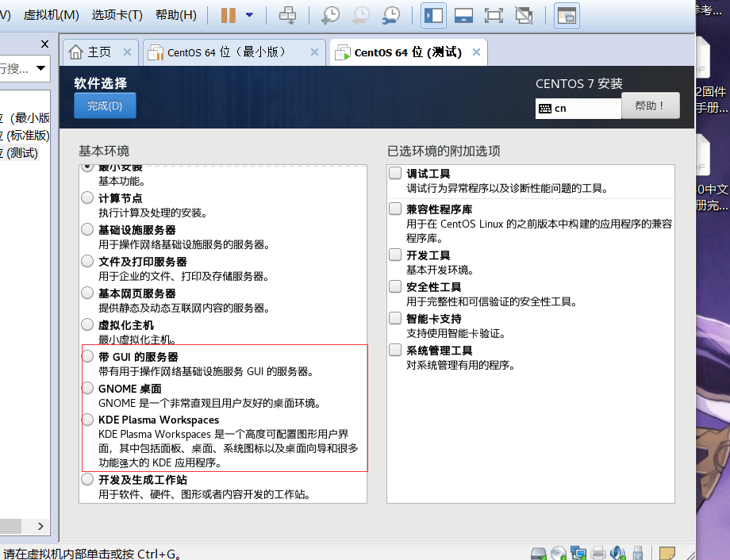Select the 开发及生成工作站 environment
Screen dimensions: 730x560
pos(87,479)
